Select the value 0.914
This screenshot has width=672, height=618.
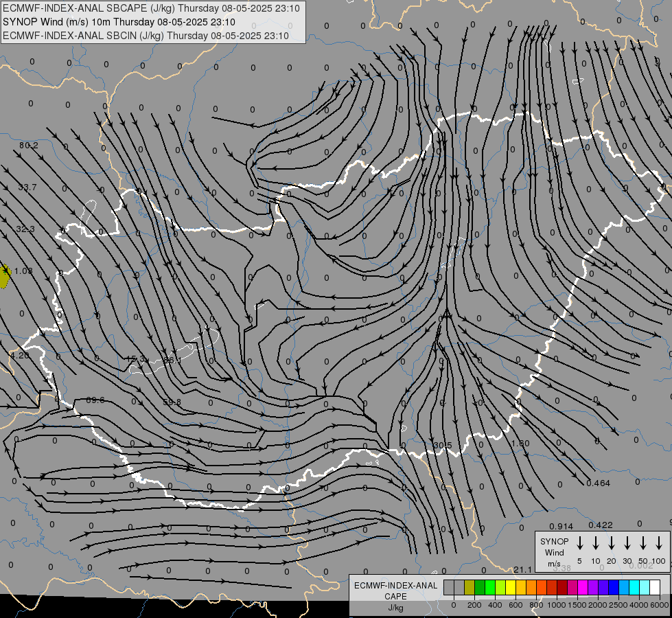pyautogui.click(x=561, y=526)
